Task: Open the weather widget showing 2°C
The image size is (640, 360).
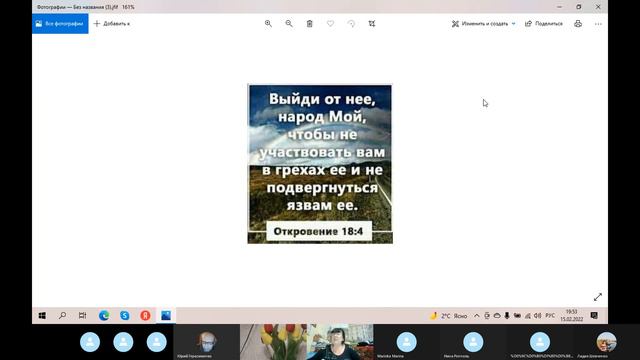Action: click(x=448, y=316)
